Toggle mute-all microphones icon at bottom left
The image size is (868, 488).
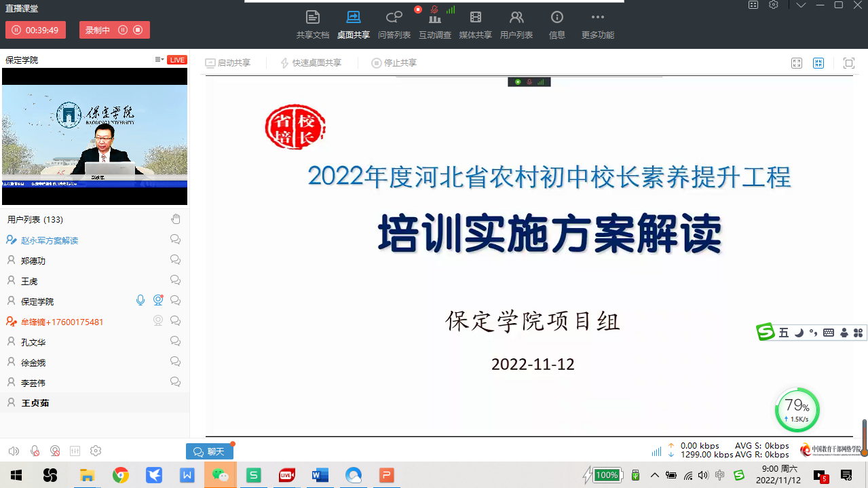click(x=35, y=451)
